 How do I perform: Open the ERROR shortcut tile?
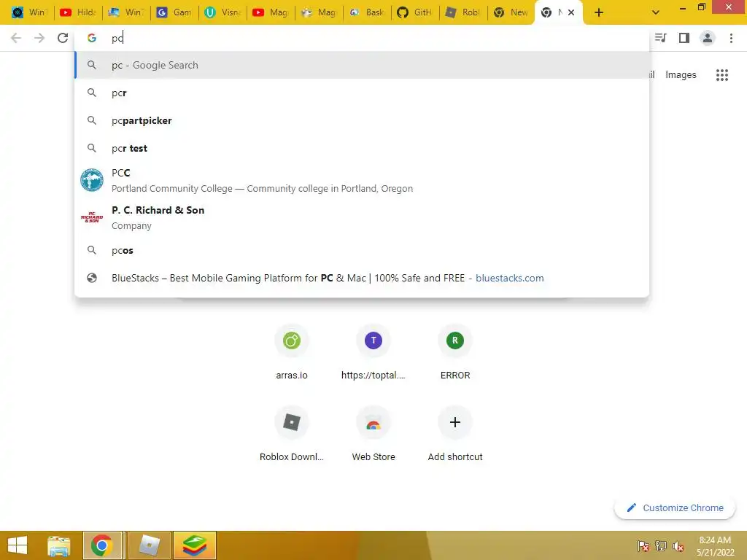pyautogui.click(x=455, y=352)
